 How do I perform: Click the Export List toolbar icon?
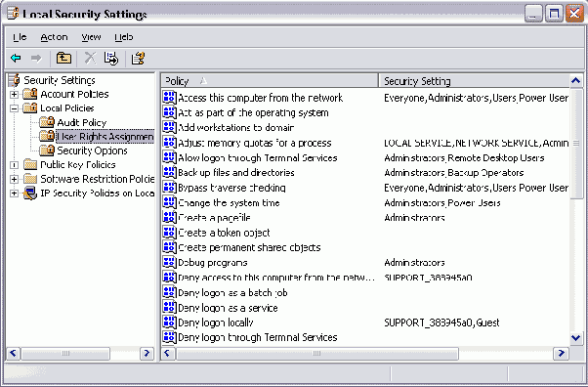[x=111, y=59]
